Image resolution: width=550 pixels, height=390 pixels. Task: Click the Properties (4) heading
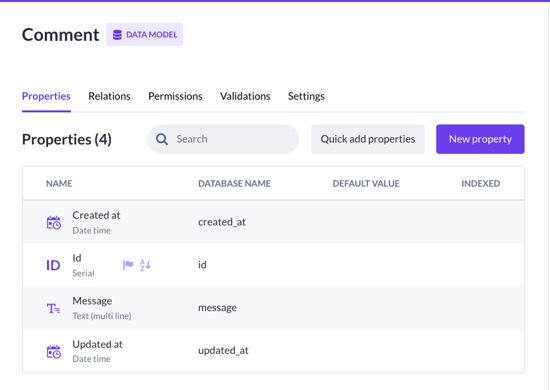[67, 140]
